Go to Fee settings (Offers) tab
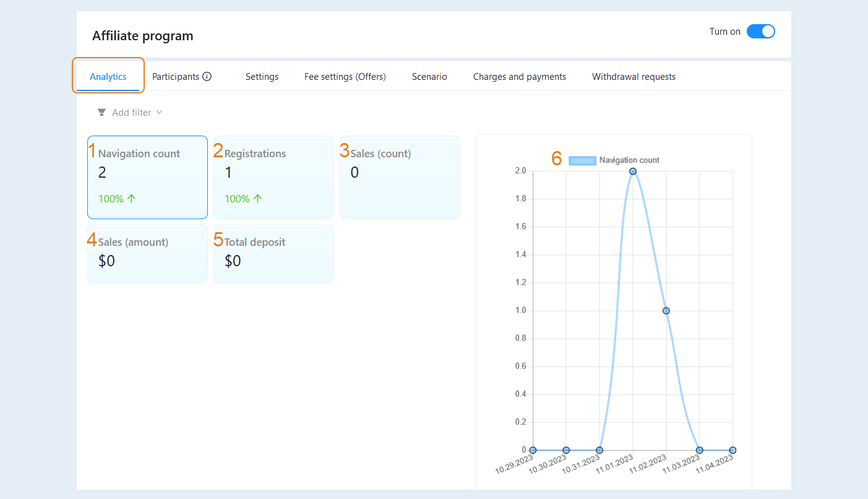Viewport: 868px width, 499px height. pos(345,77)
